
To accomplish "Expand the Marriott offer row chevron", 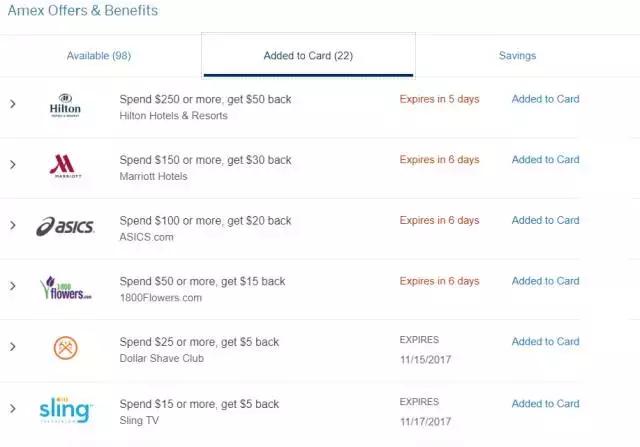I will (x=12, y=165).
